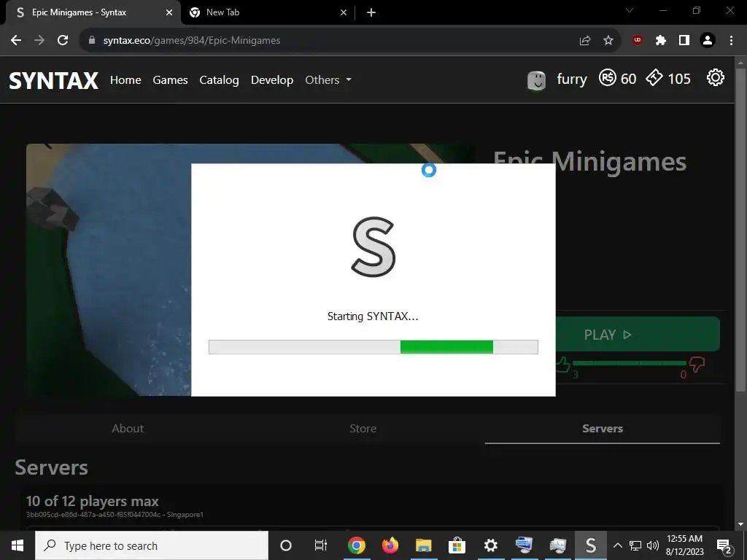
Task: Open the uBlock Origin extension icon
Action: (x=638, y=41)
